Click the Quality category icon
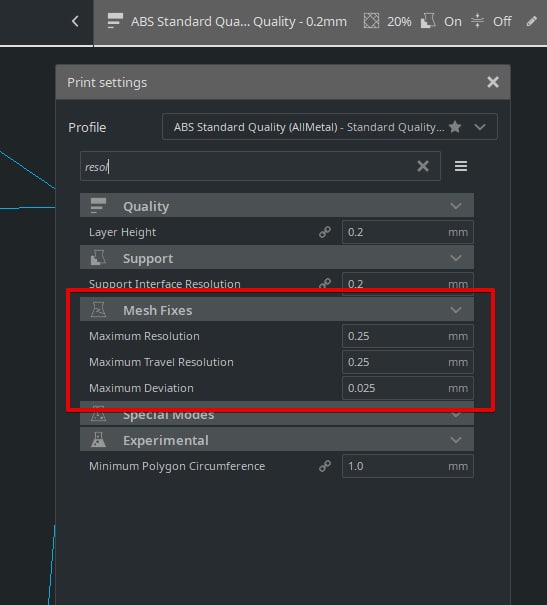This screenshot has height=605, width=547. pos(98,206)
